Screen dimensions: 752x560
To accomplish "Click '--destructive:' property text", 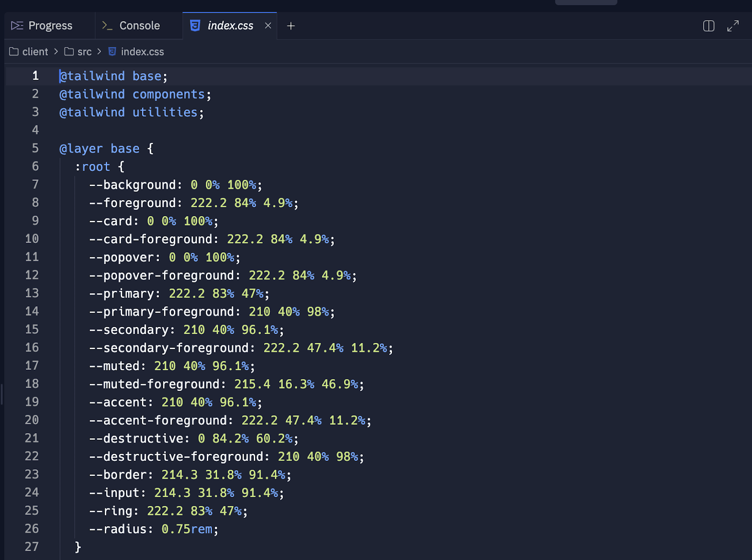I will tap(139, 439).
